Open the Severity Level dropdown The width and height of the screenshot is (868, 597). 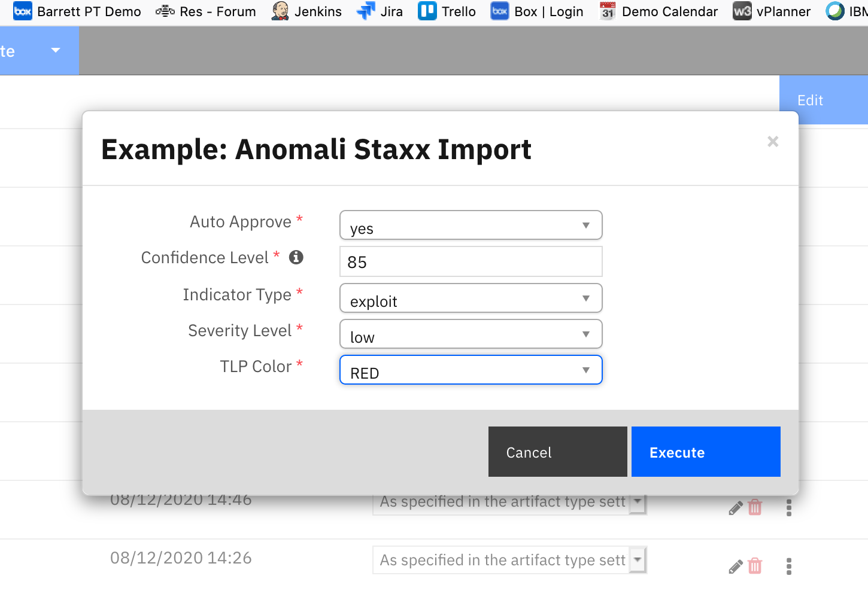(471, 334)
